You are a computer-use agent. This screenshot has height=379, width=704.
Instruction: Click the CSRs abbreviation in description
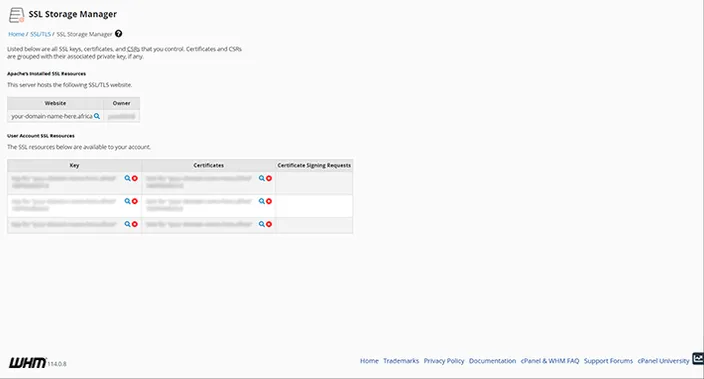pyautogui.click(x=133, y=49)
